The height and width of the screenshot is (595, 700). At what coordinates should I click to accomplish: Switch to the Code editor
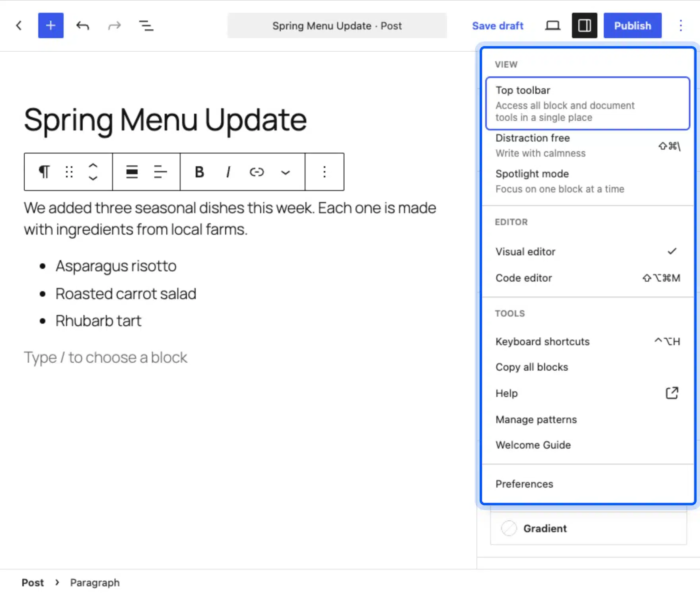(587, 278)
